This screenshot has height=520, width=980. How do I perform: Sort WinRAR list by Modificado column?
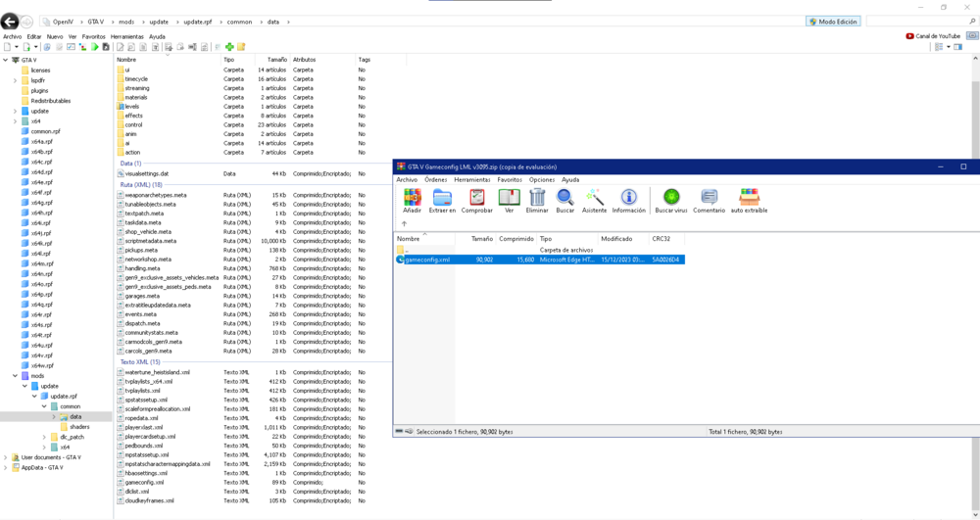[x=616, y=239]
